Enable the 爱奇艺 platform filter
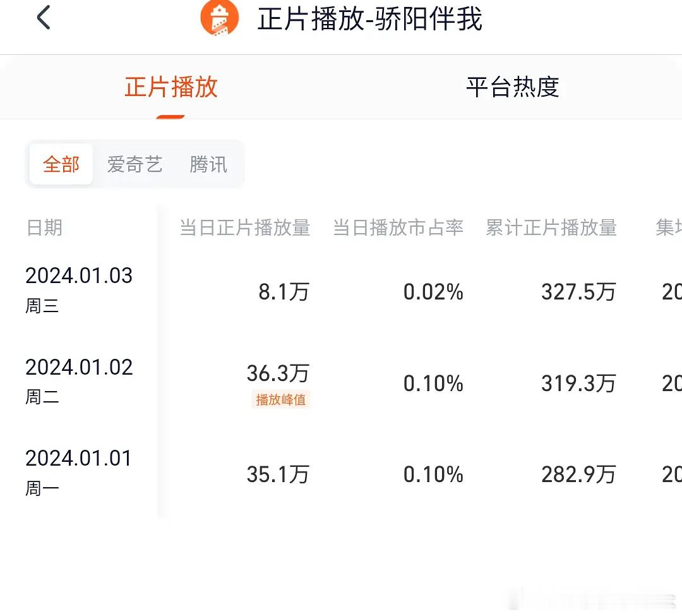 click(x=135, y=164)
